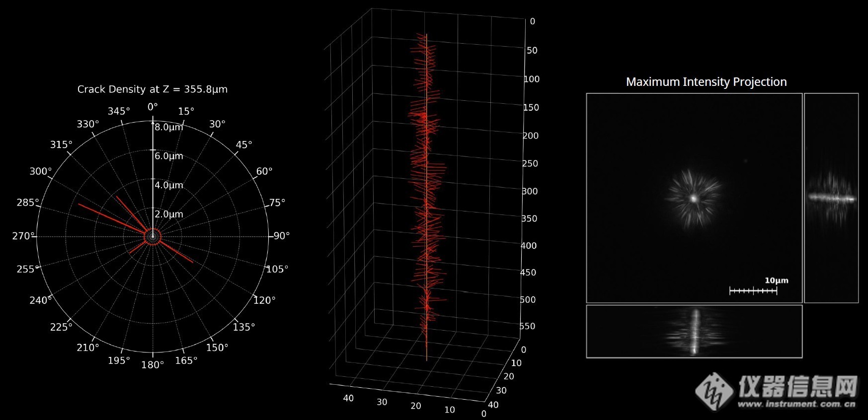
Task: Click the 550 depth tick on 3D plot
Action: coord(527,326)
